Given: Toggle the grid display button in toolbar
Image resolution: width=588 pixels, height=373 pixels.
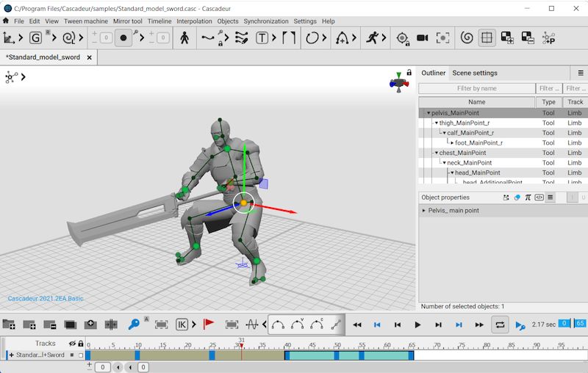Looking at the screenshot, I should [x=487, y=37].
